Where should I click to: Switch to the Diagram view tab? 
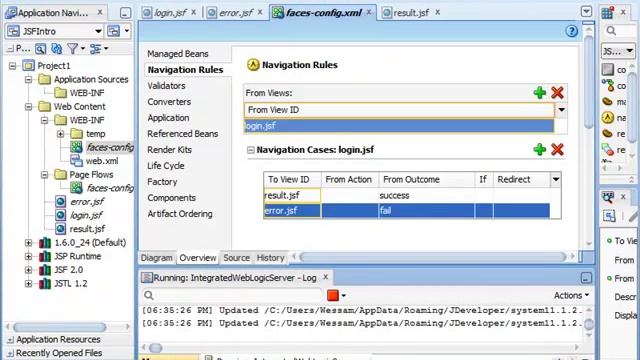coord(156,258)
